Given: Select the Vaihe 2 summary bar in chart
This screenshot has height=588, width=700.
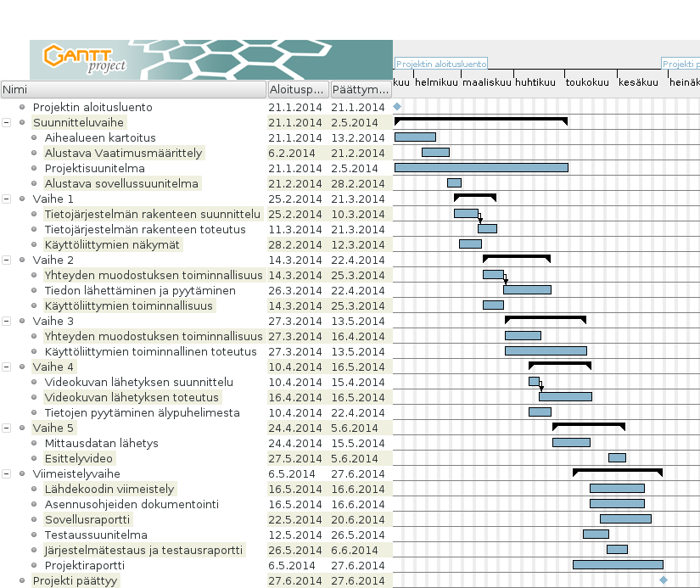Looking at the screenshot, I should point(516,257).
